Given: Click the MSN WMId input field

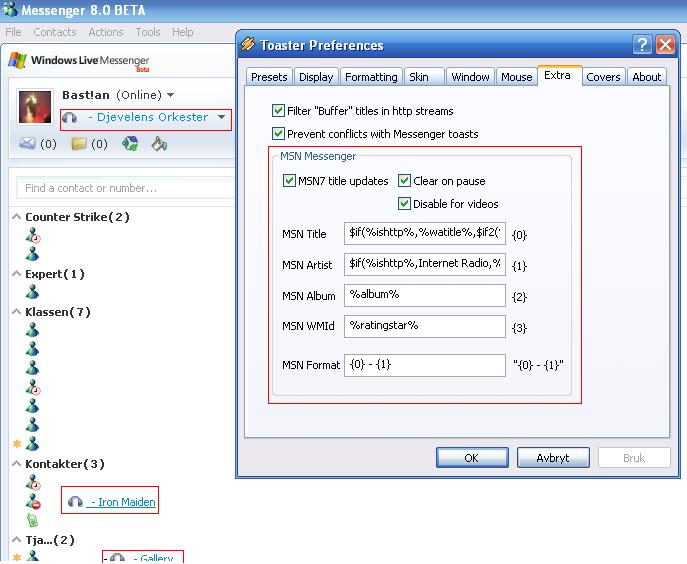Looking at the screenshot, I should click(x=425, y=326).
